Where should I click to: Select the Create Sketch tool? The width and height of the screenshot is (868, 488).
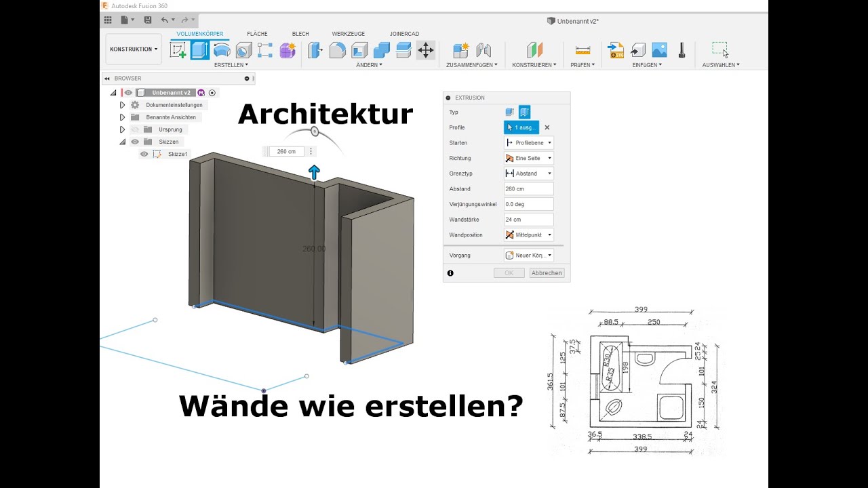tap(178, 50)
